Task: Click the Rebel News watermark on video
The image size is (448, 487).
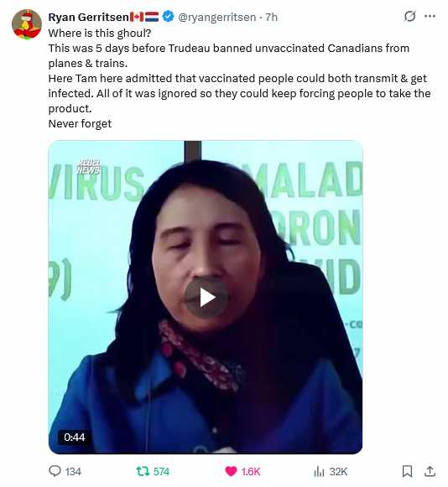Action: pos(89,167)
